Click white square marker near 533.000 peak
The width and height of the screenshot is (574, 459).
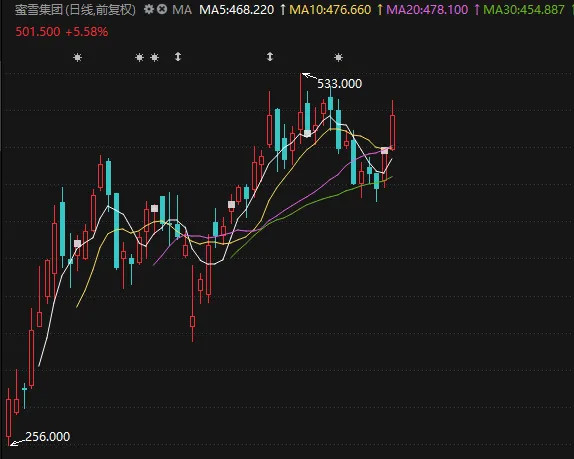pyautogui.click(x=308, y=133)
